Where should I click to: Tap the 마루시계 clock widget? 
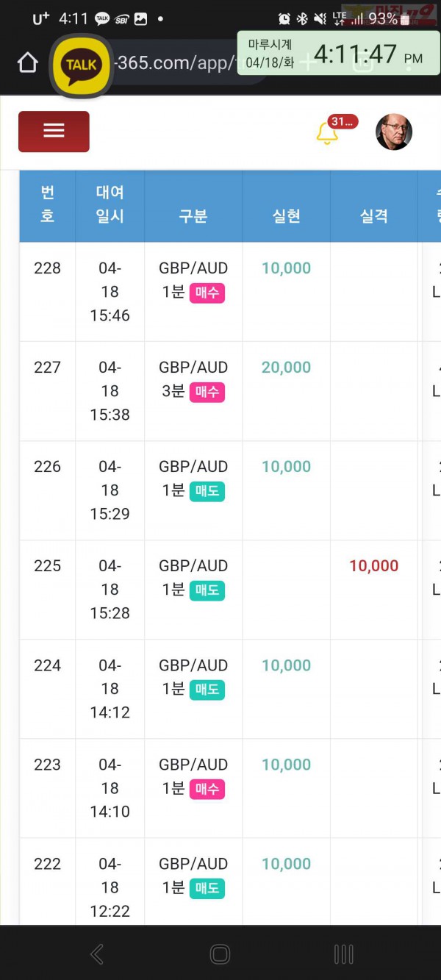point(339,54)
